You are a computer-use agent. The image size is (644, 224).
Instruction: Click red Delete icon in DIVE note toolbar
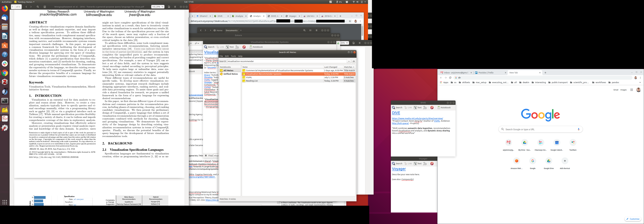(432, 108)
